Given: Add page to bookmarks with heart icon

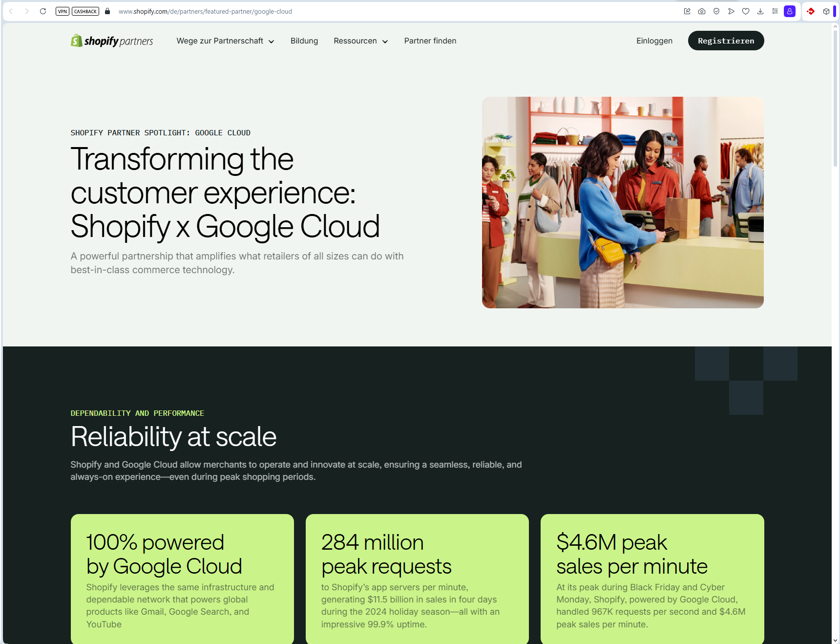Looking at the screenshot, I should click(x=746, y=11).
